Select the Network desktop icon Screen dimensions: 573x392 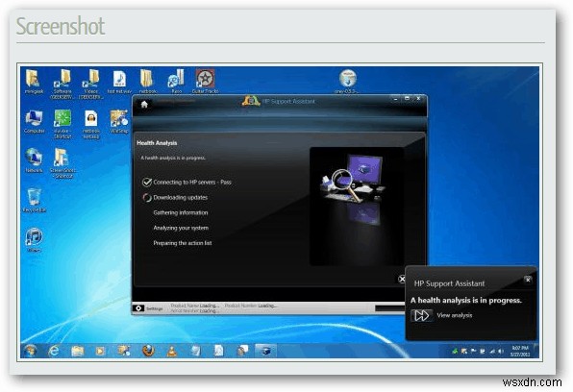coord(34,160)
